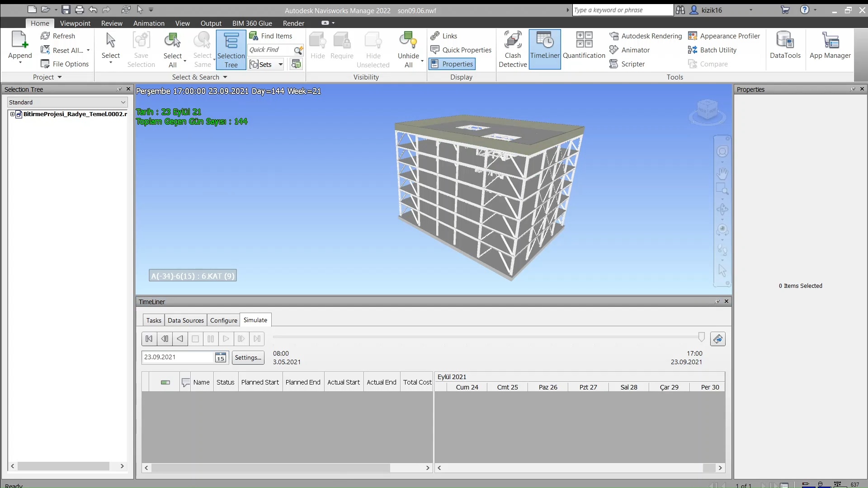Open the Sets dropdown
The width and height of the screenshot is (868, 488).
(x=280, y=65)
